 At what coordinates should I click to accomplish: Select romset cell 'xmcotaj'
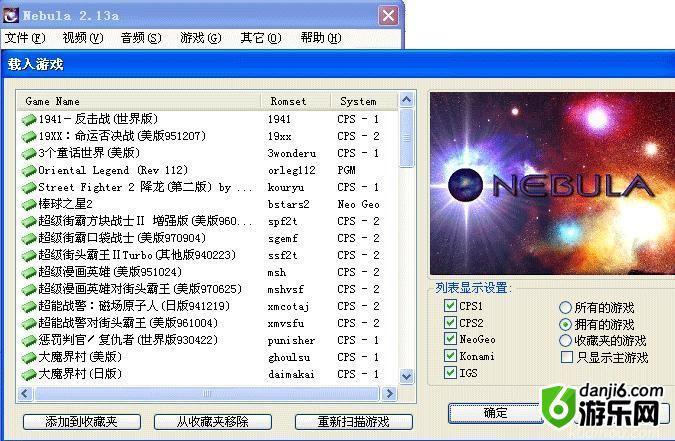tap(288, 307)
